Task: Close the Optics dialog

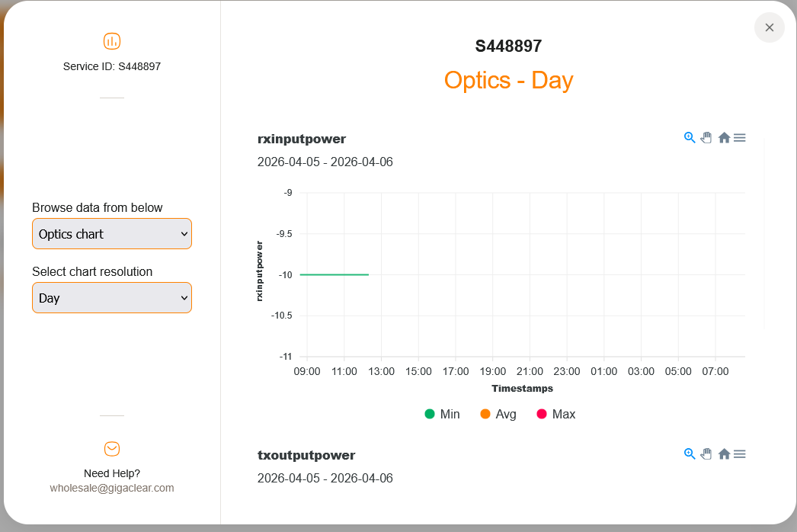Action: click(x=769, y=27)
